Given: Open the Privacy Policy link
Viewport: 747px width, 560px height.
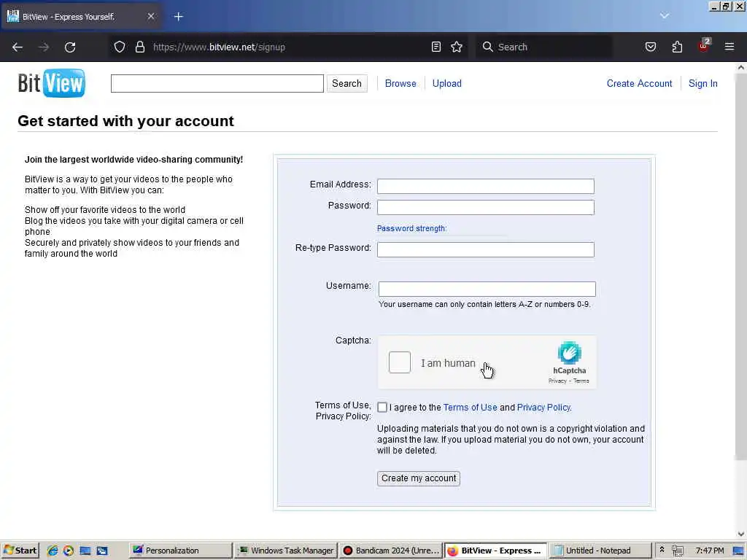Looking at the screenshot, I should (x=543, y=407).
